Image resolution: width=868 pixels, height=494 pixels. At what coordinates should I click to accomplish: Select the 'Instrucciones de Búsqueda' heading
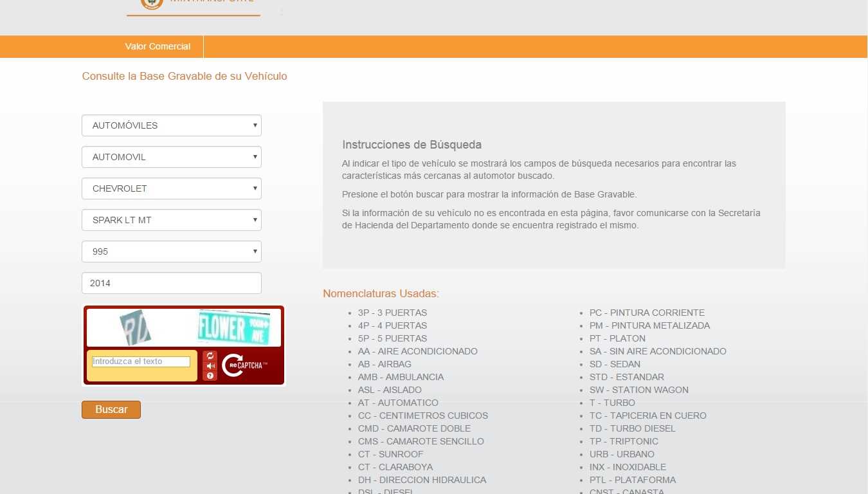tap(411, 145)
